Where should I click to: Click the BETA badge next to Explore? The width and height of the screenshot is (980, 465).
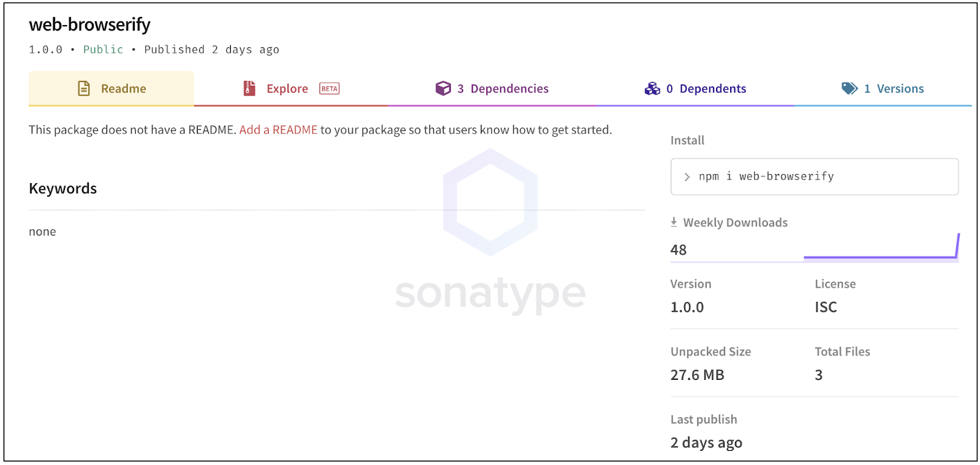pyautogui.click(x=330, y=89)
